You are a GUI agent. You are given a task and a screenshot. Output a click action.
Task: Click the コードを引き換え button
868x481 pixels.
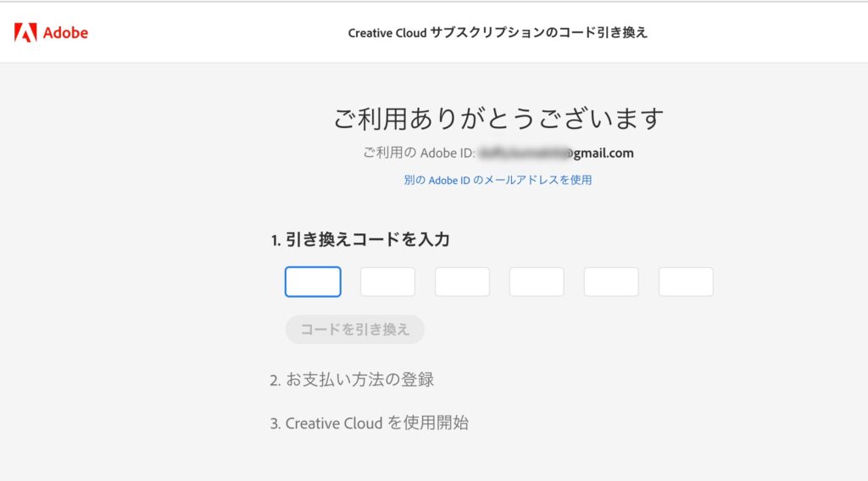[x=355, y=329]
